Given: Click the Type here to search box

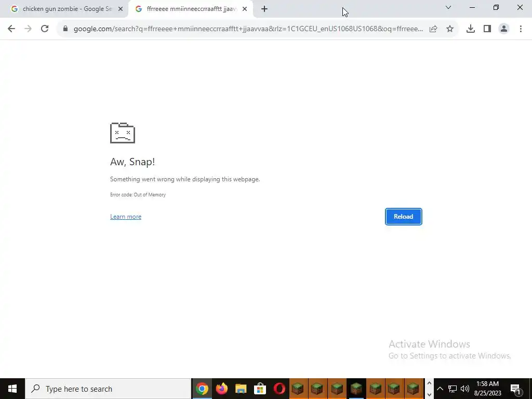Looking at the screenshot, I should pyautogui.click(x=108, y=389).
